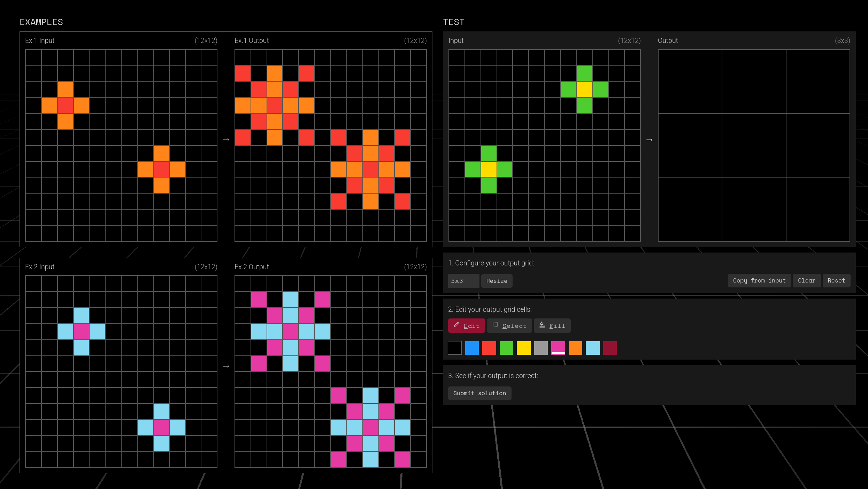The width and height of the screenshot is (868, 489).
Task: Submit the solution
Action: coord(479,393)
